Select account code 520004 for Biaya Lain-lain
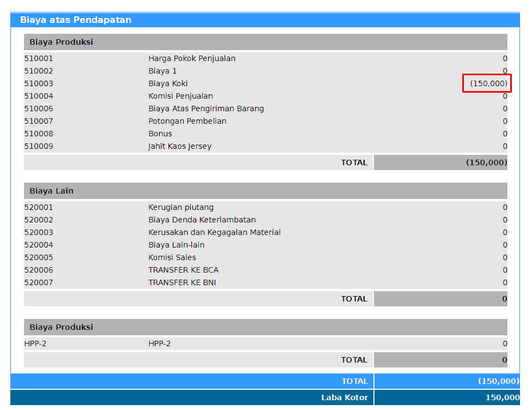The image size is (532, 410). coord(39,245)
